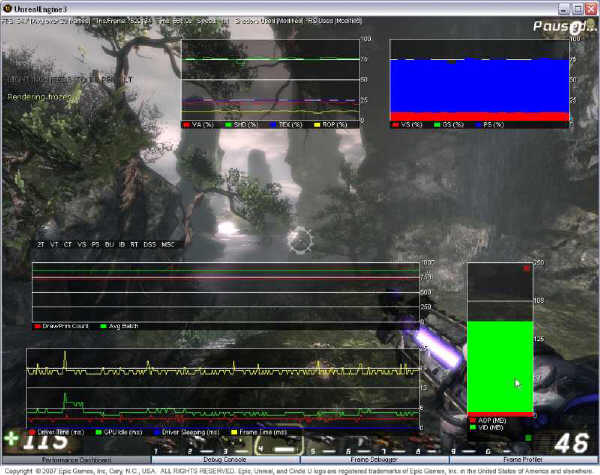This screenshot has height=475, width=600.
Task: Toggle the DSS option in the stage bar
Action: pos(150,245)
